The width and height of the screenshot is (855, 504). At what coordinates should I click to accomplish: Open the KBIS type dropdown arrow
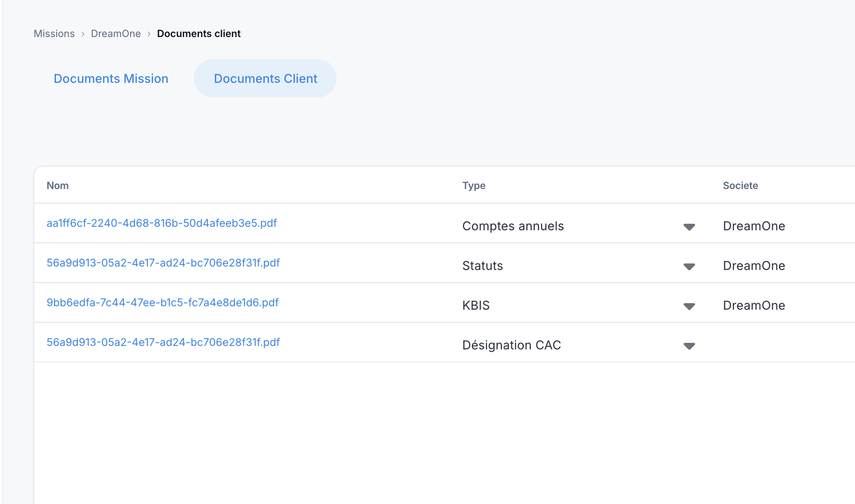pos(689,306)
